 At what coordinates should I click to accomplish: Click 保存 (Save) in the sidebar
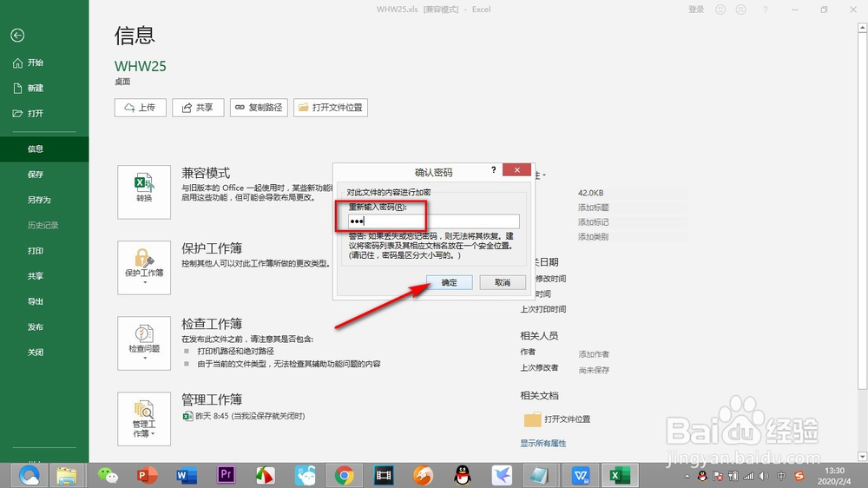[x=36, y=175]
